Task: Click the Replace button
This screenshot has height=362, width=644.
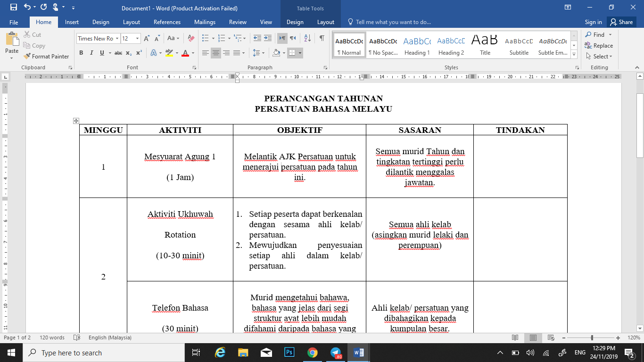Action: 599,46
